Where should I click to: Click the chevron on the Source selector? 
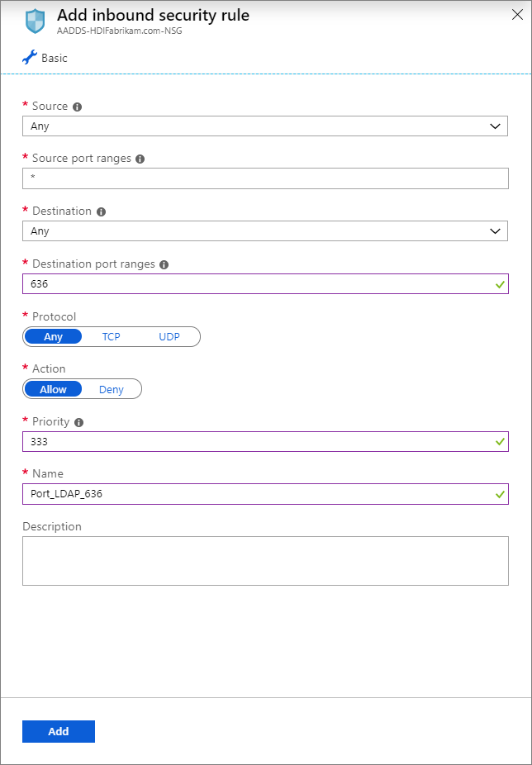[496, 126]
